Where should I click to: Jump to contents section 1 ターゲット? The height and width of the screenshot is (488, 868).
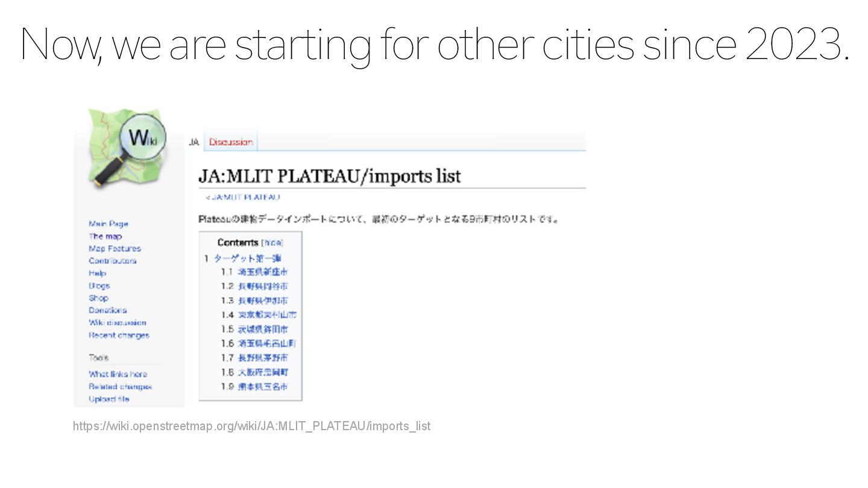click(242, 258)
